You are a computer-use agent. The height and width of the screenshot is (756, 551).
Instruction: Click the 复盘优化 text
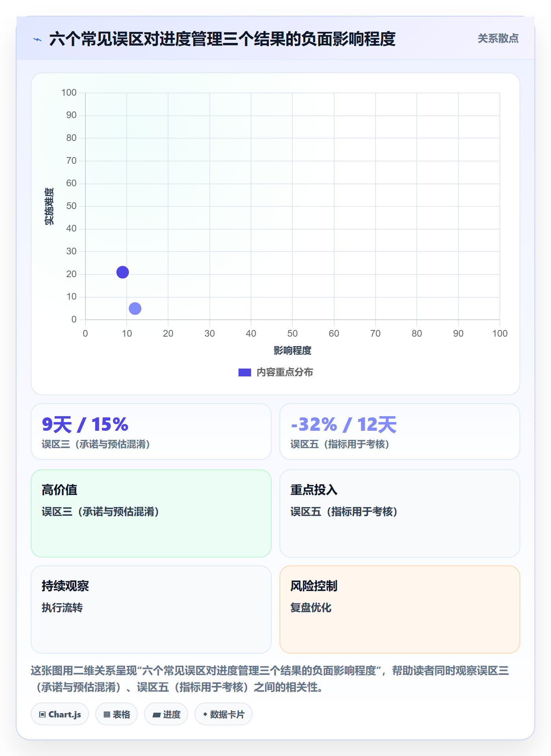pos(311,608)
